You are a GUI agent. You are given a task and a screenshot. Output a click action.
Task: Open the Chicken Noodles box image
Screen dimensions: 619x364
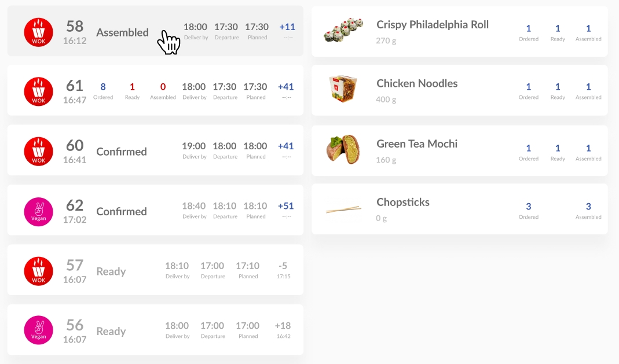(x=343, y=89)
